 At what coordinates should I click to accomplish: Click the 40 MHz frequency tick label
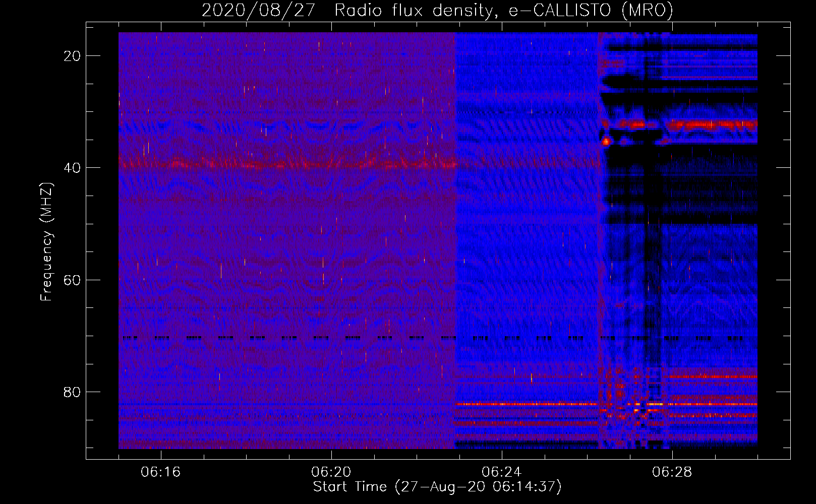72,168
